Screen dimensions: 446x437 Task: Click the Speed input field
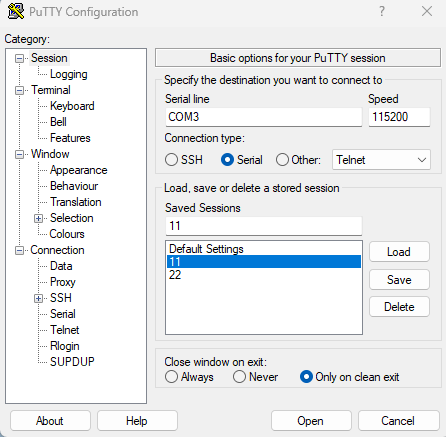click(399, 117)
